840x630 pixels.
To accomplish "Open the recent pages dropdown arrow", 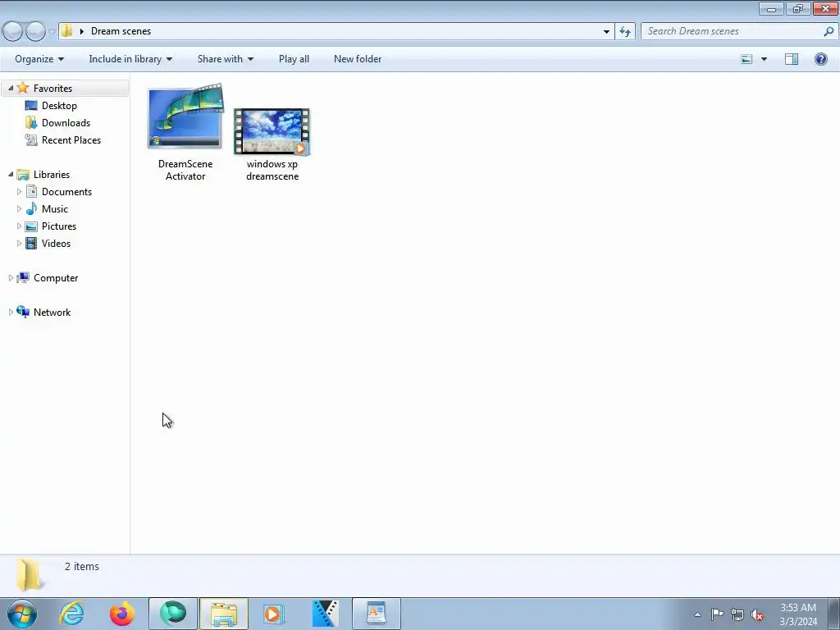I will (x=52, y=32).
